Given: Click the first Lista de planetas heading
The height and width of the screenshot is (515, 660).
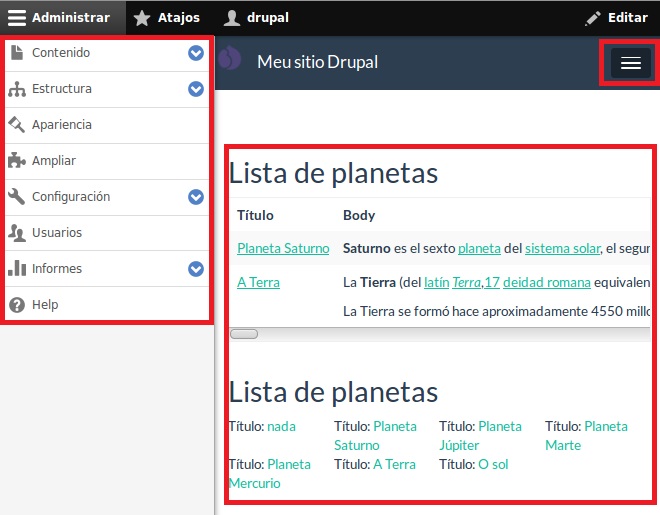Looking at the screenshot, I should coord(333,173).
